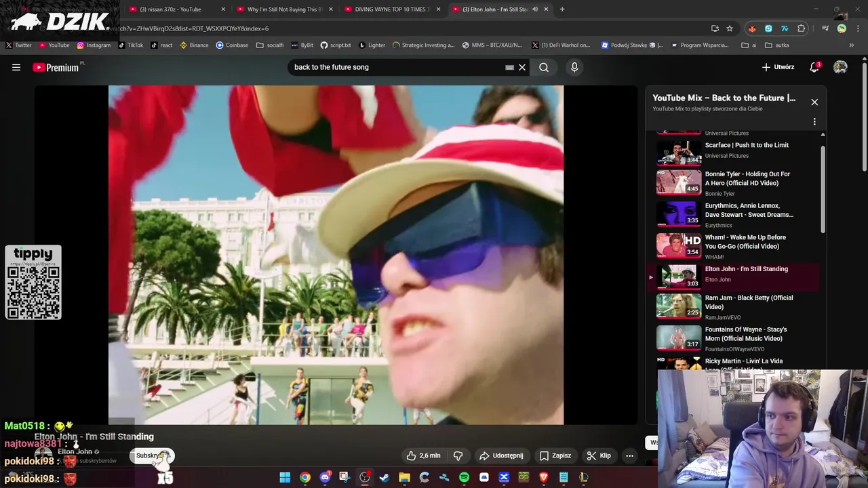Bookmark this page with the star icon
This screenshot has height=488, width=868.
point(730,28)
